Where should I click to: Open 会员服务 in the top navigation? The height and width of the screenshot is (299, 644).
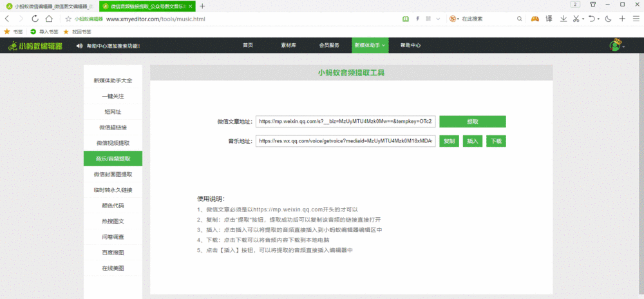tap(329, 46)
